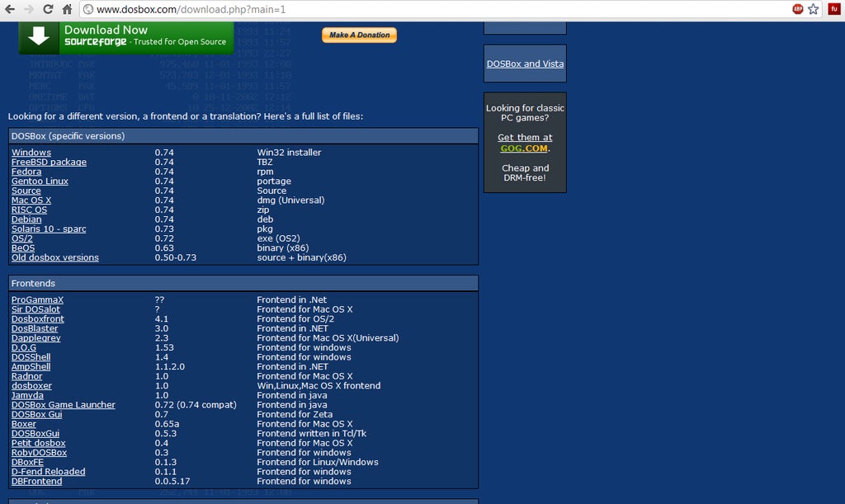Open the RobyDOSBox link
This screenshot has height=504, width=845.
[x=39, y=453]
